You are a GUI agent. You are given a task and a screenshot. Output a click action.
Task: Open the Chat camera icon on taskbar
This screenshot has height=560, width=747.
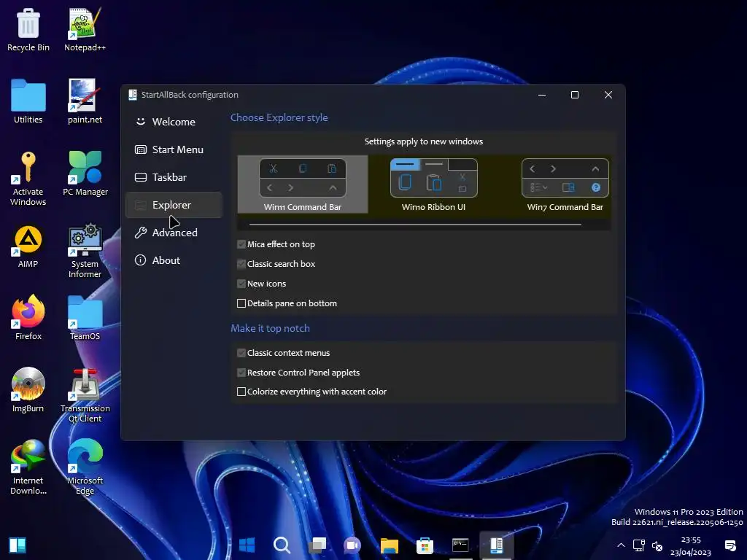tap(352, 545)
